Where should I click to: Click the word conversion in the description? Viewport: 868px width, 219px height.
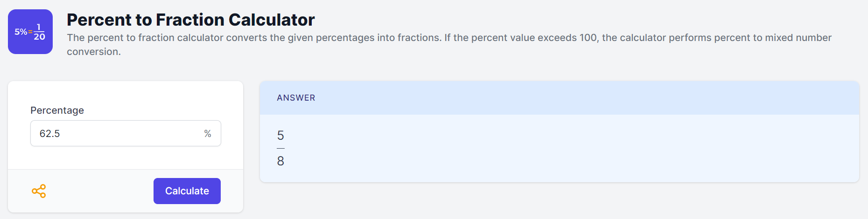pos(92,52)
